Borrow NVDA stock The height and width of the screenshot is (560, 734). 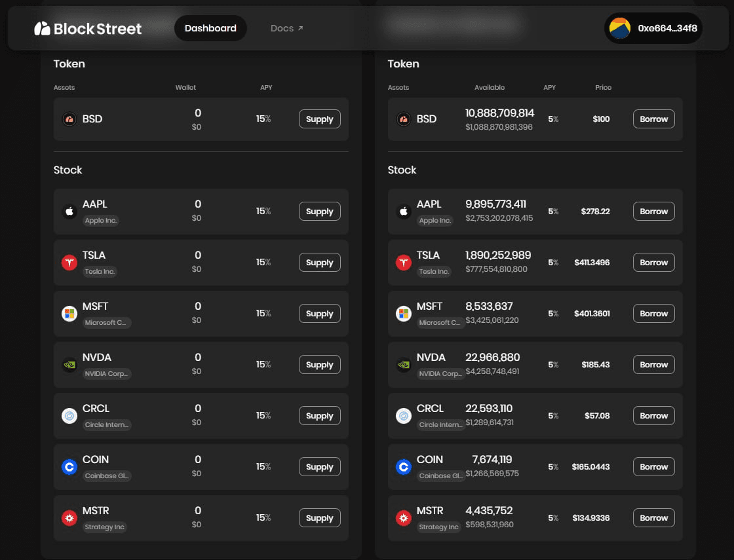[654, 364]
